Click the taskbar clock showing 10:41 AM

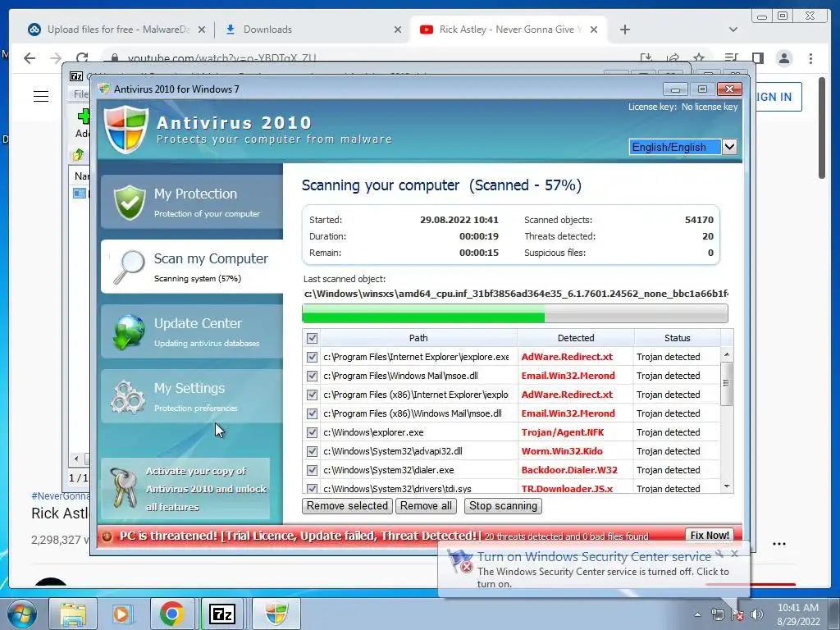(x=798, y=614)
